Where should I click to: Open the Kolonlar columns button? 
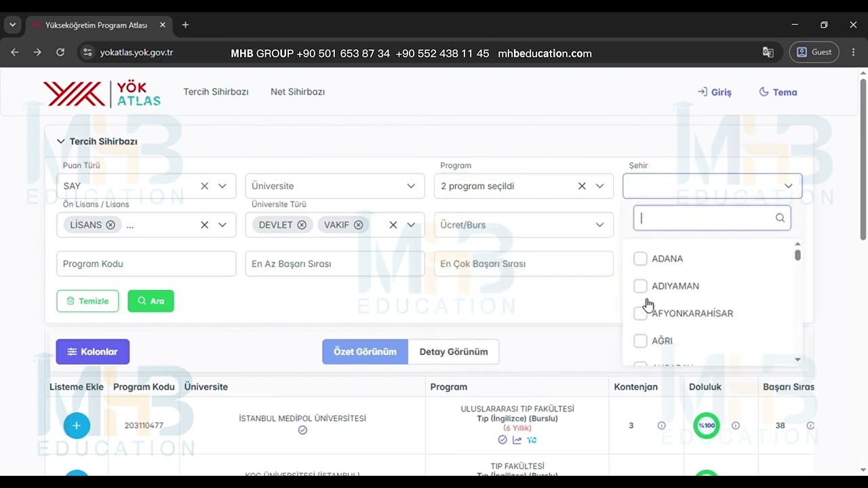coord(92,352)
